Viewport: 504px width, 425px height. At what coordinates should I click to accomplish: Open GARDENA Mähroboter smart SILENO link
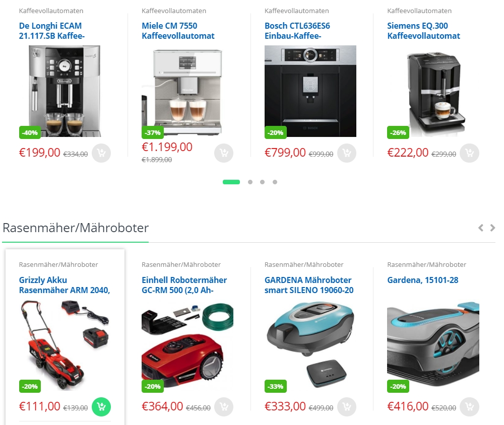309,285
